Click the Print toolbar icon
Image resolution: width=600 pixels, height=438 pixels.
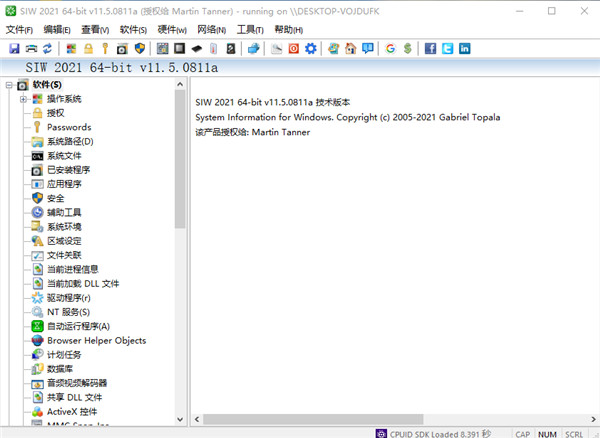[30, 48]
